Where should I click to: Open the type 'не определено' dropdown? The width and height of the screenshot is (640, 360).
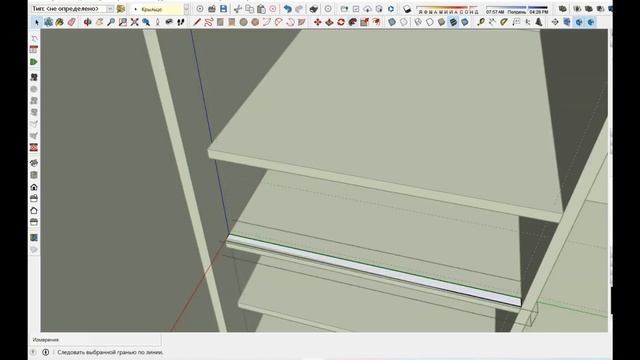(73, 9)
